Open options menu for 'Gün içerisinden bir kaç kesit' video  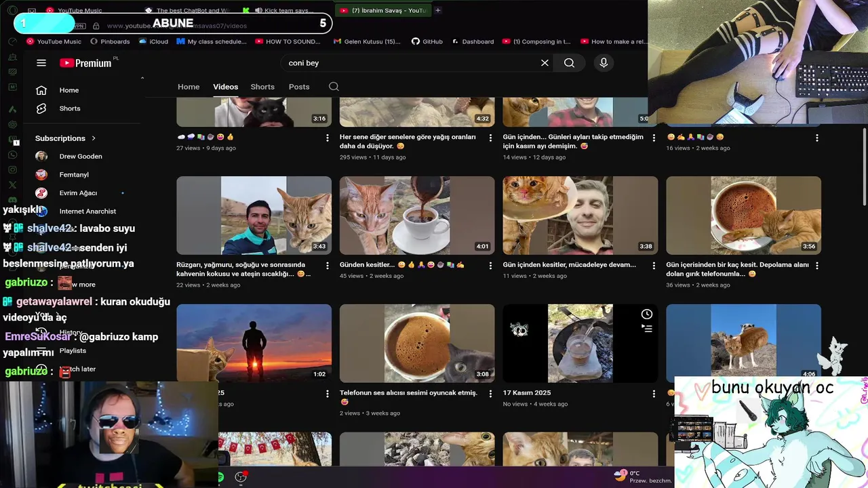[816, 266]
